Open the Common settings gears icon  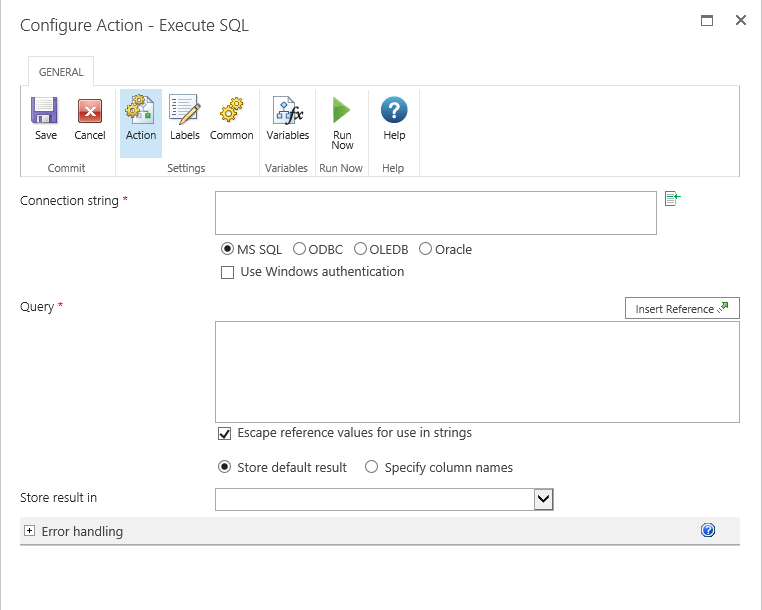click(x=231, y=109)
